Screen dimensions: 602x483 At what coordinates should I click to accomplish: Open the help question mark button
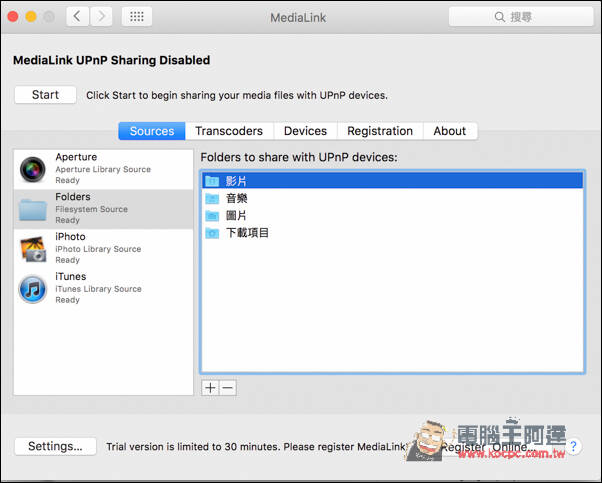(573, 446)
